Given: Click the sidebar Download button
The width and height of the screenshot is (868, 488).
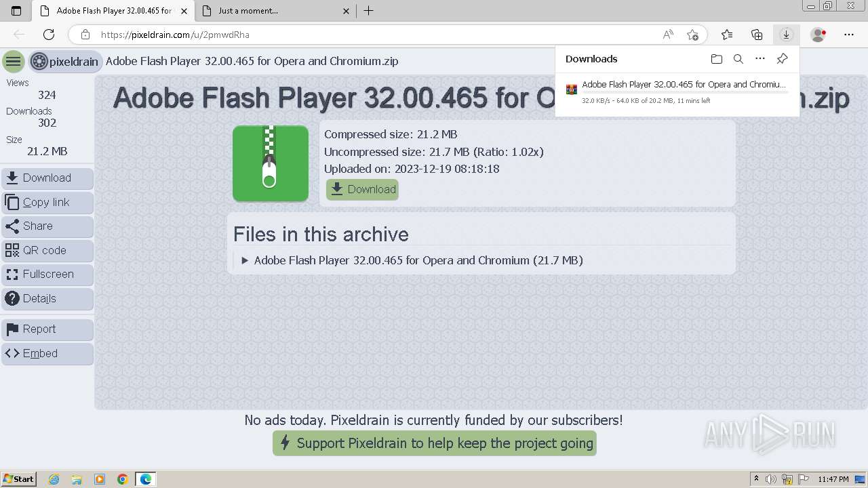Looking at the screenshot, I should 47,178.
